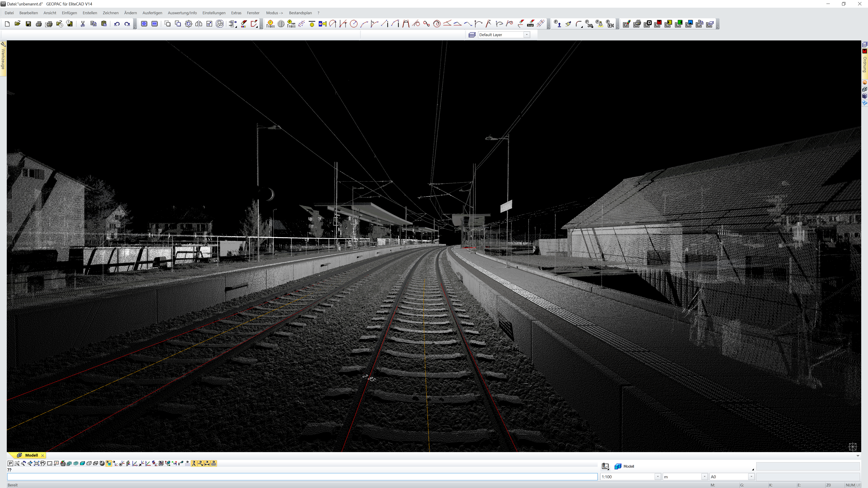Click the P von Trass icon

pyautogui.click(x=291, y=24)
